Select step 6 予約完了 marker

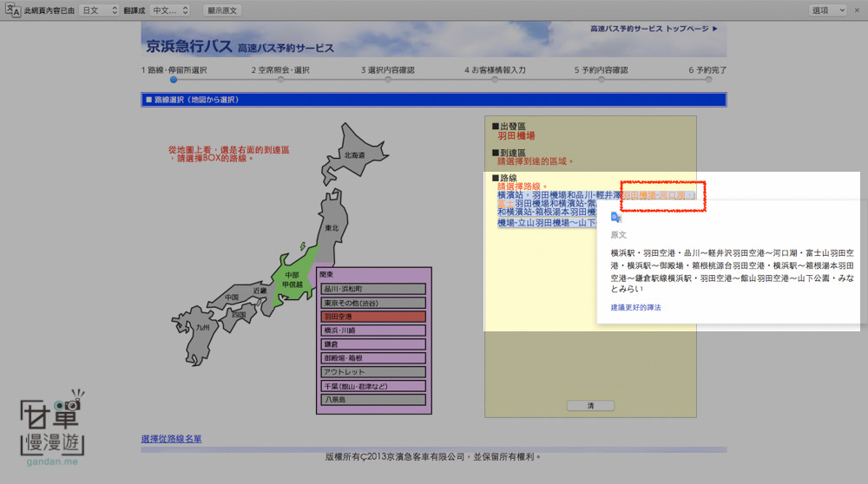(x=708, y=80)
